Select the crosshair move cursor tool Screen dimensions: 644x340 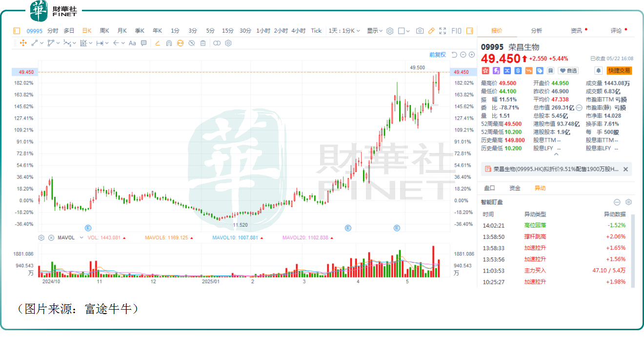click(23, 43)
